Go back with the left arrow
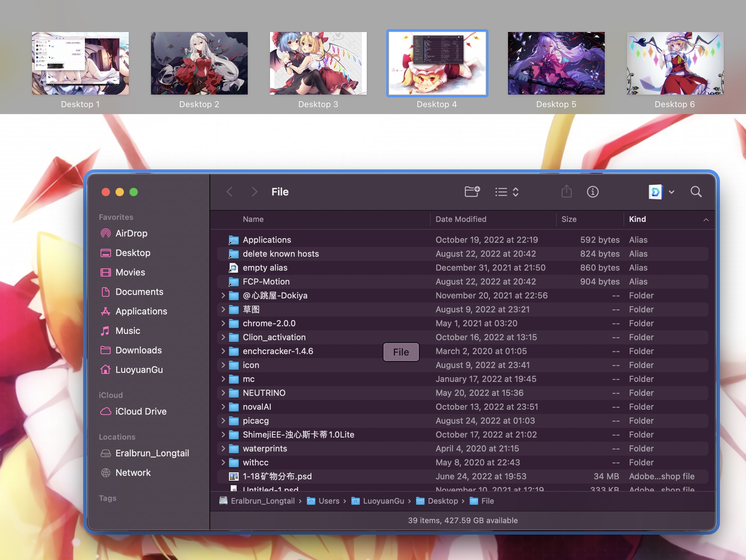The width and height of the screenshot is (746, 560). (x=230, y=192)
